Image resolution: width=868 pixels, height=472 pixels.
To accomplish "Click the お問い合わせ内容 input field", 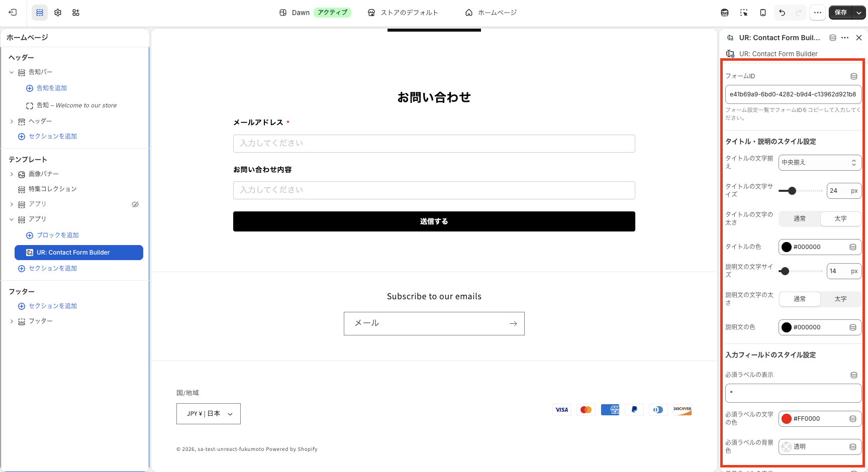I will 434,190.
